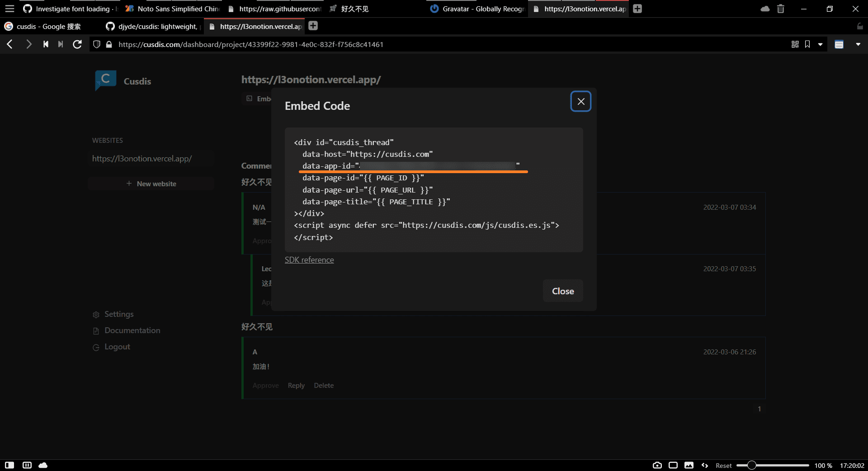
Task: Approve the comment by A
Action: point(265,386)
